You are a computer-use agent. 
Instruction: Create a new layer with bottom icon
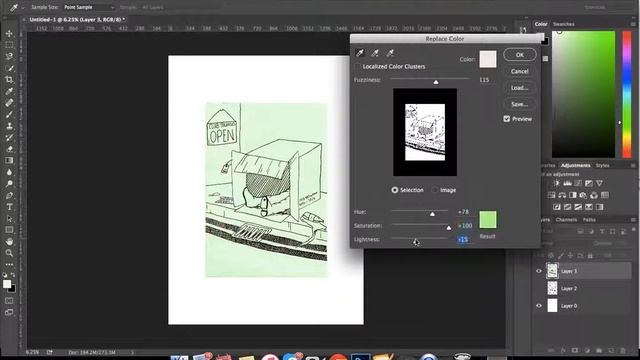click(x=611, y=350)
